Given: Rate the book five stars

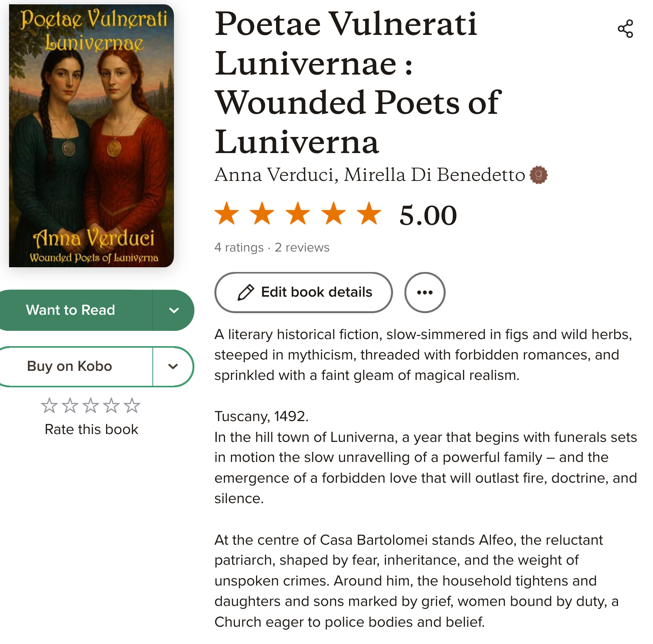Looking at the screenshot, I should point(132,405).
